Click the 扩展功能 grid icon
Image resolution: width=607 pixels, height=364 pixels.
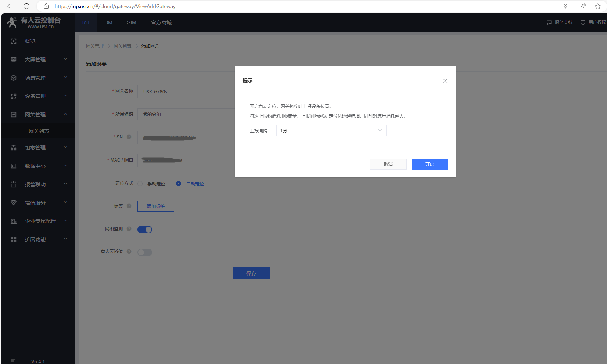pyautogui.click(x=14, y=239)
